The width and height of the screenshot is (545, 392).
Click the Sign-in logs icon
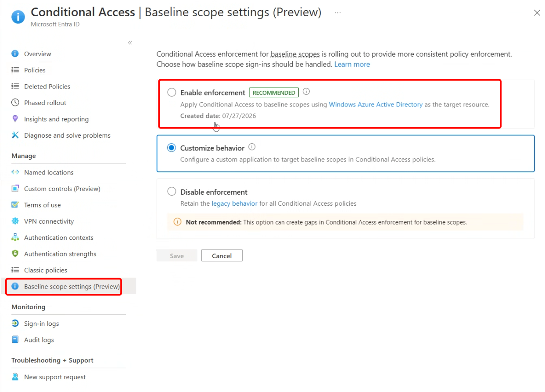click(x=15, y=323)
